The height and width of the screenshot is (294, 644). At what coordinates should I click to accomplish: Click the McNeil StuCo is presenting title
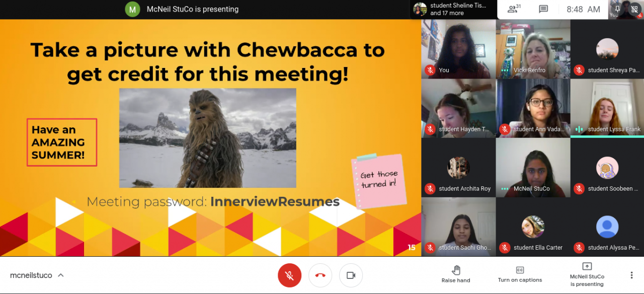pos(193,9)
